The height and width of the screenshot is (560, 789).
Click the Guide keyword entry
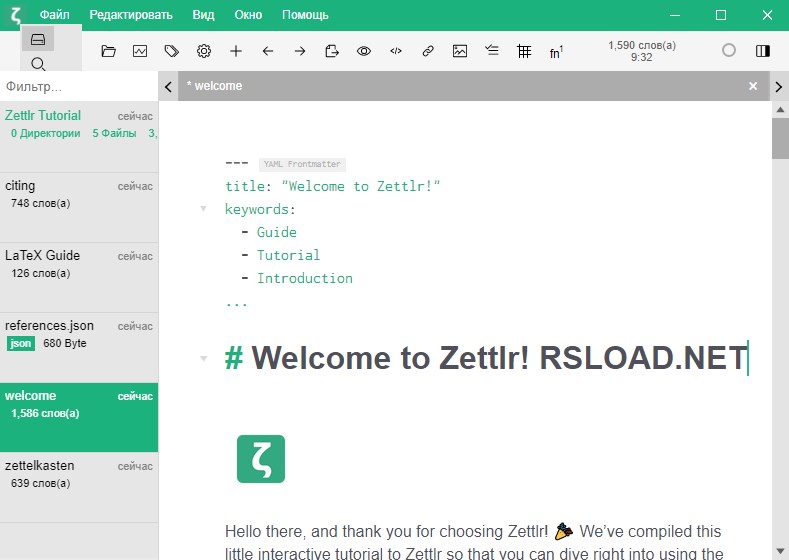click(x=276, y=232)
